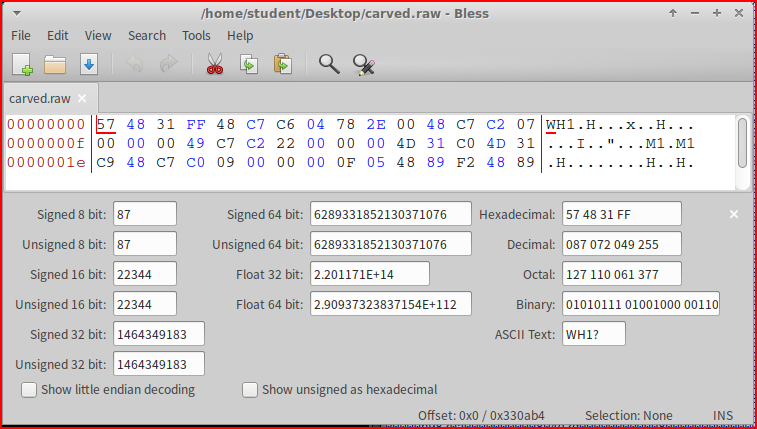
Task: Hide the conversion table panel
Action: (x=733, y=214)
